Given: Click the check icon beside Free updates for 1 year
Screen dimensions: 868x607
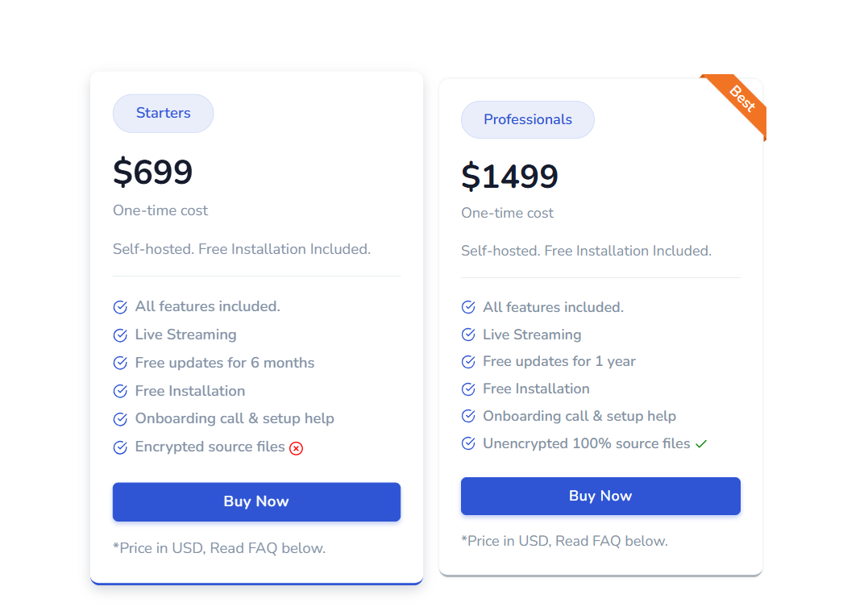Looking at the screenshot, I should 468,361.
